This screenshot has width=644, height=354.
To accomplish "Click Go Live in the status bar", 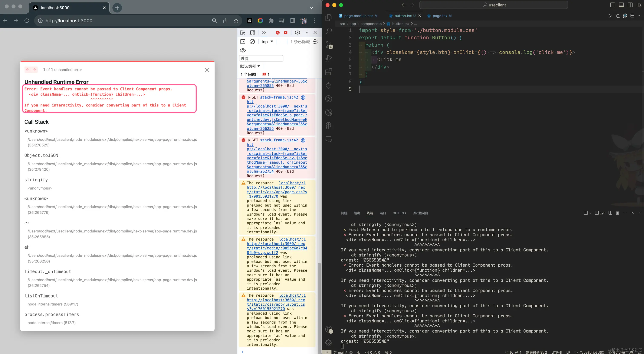I will click(x=617, y=352).
